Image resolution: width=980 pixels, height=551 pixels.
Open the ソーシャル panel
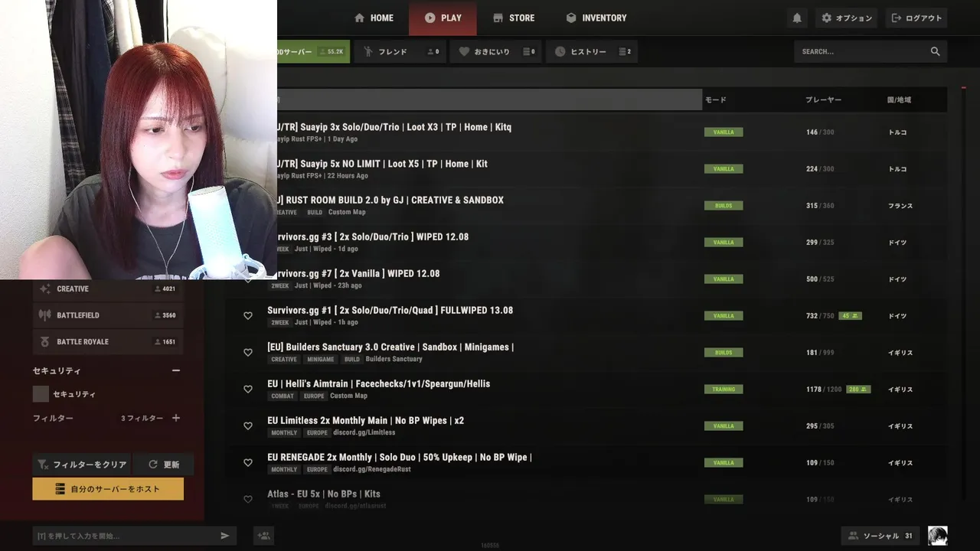coord(882,536)
